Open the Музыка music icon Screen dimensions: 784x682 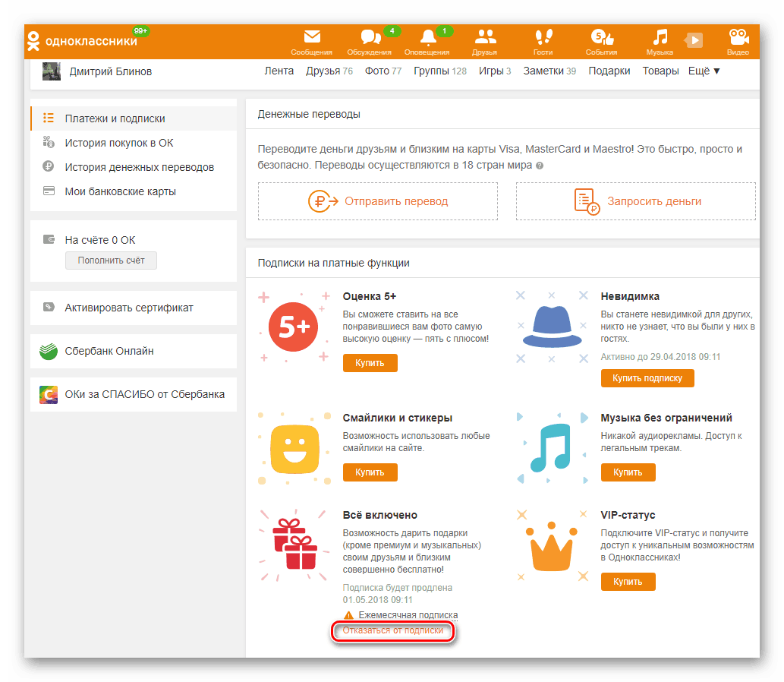click(x=658, y=38)
